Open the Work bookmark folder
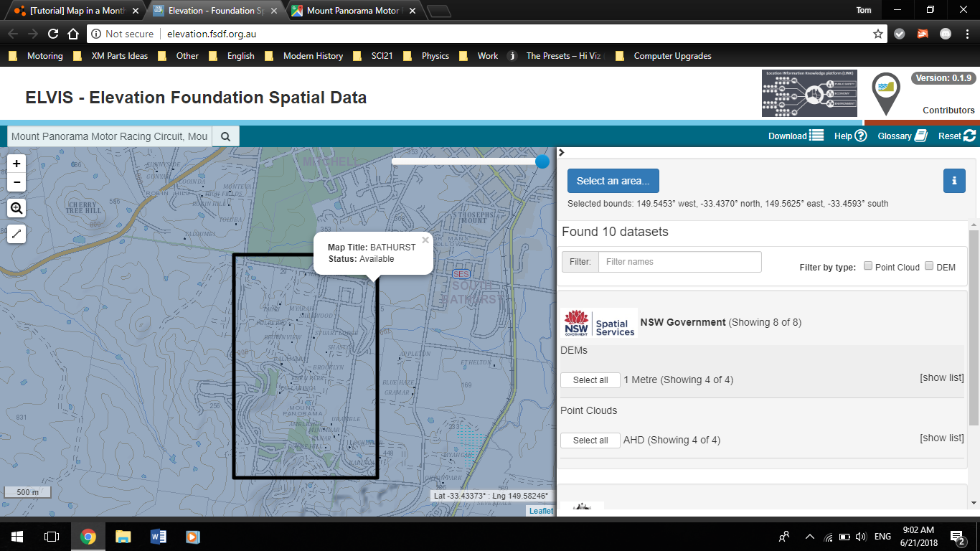The width and height of the screenshot is (980, 551). tap(480, 56)
